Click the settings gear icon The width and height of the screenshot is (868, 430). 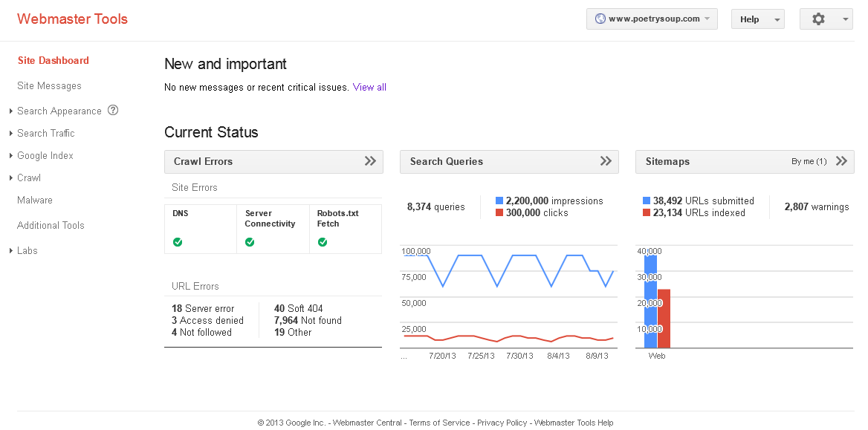pyautogui.click(x=817, y=19)
